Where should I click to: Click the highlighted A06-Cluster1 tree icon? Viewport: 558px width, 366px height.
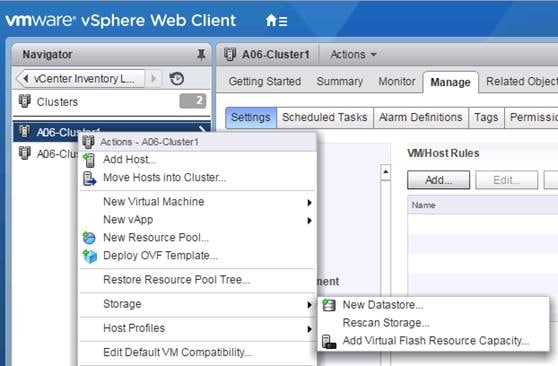(24, 132)
